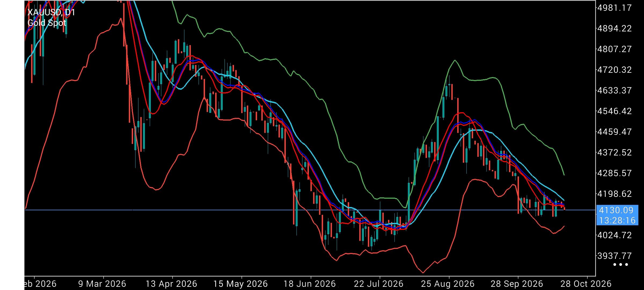The height and width of the screenshot is (290, 644).
Task: Select the 4894.22 price axis label
Action: pyautogui.click(x=614, y=28)
